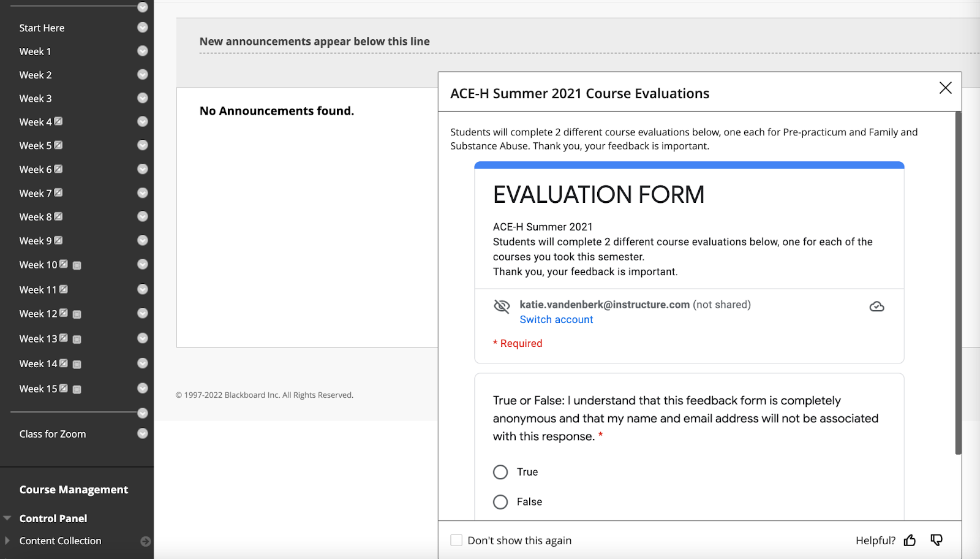Expand the Content Collection triangle
This screenshot has height=559, width=980.
coord(7,541)
